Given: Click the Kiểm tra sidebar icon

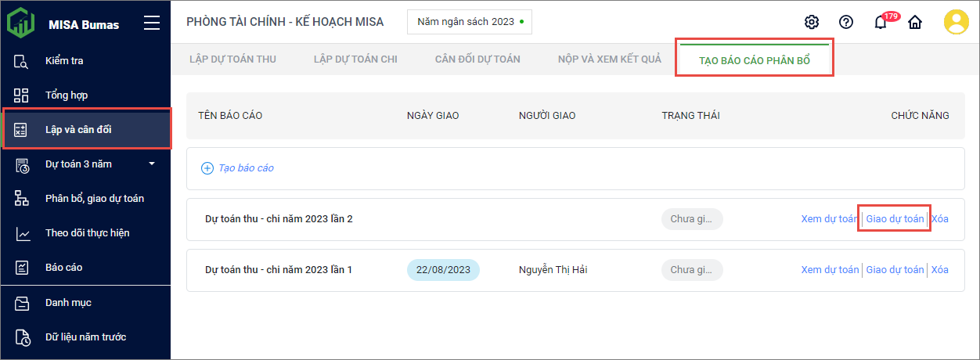Looking at the screenshot, I should (22, 61).
